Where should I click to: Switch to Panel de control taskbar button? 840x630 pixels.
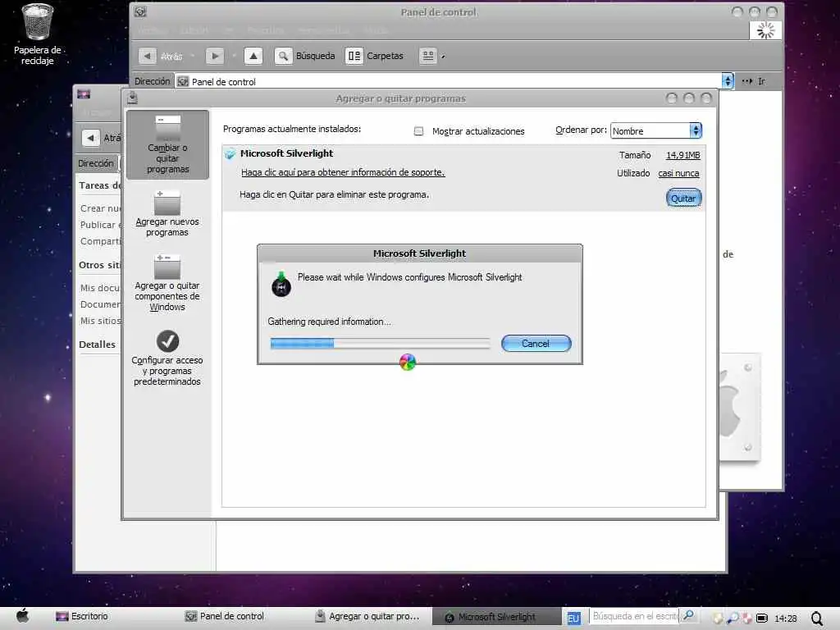coord(225,617)
